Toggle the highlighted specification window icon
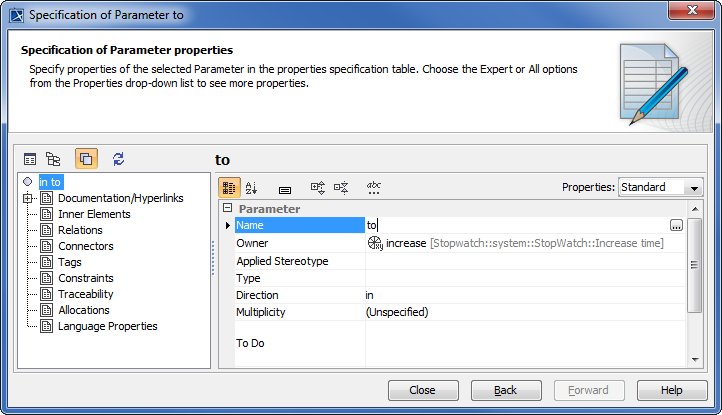This screenshot has height=415, width=722. pos(86,159)
